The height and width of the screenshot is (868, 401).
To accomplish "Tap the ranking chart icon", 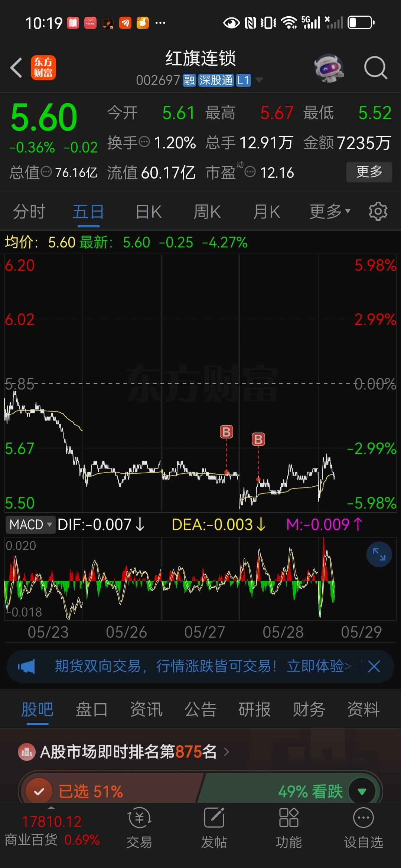I will tap(27, 752).
